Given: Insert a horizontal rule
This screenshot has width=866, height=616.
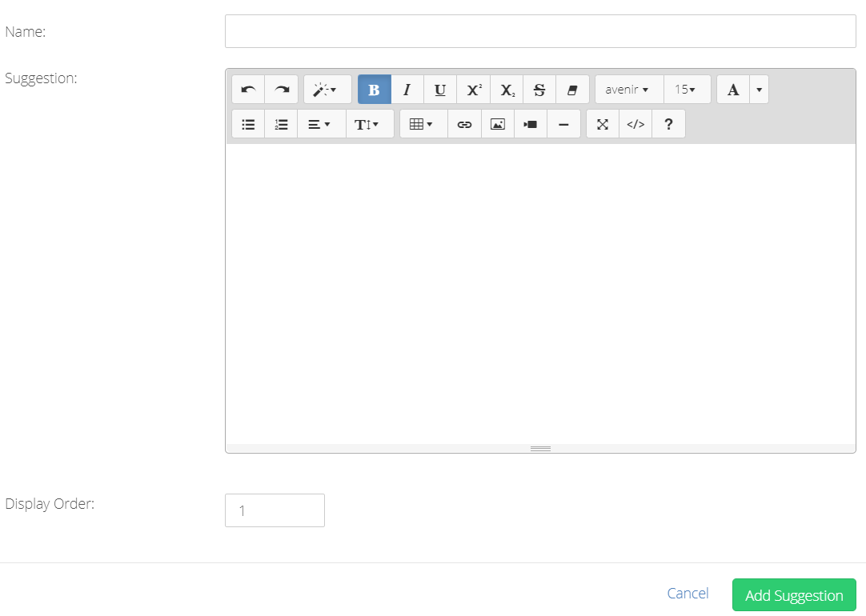Looking at the screenshot, I should point(564,124).
